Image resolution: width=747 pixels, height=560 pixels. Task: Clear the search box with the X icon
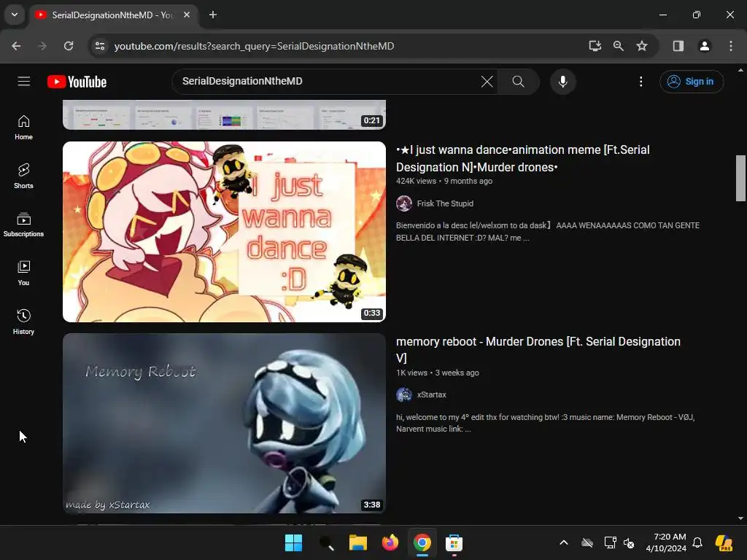(487, 82)
